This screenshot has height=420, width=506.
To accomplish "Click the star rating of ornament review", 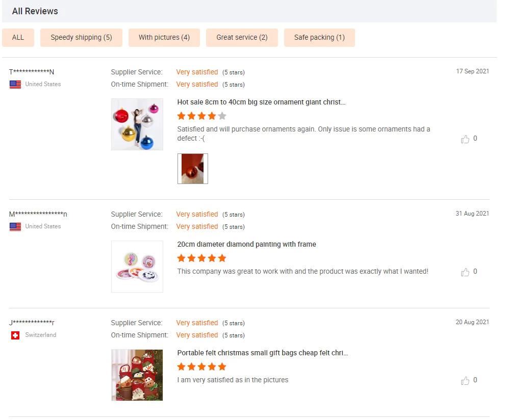I will pyautogui.click(x=201, y=116).
